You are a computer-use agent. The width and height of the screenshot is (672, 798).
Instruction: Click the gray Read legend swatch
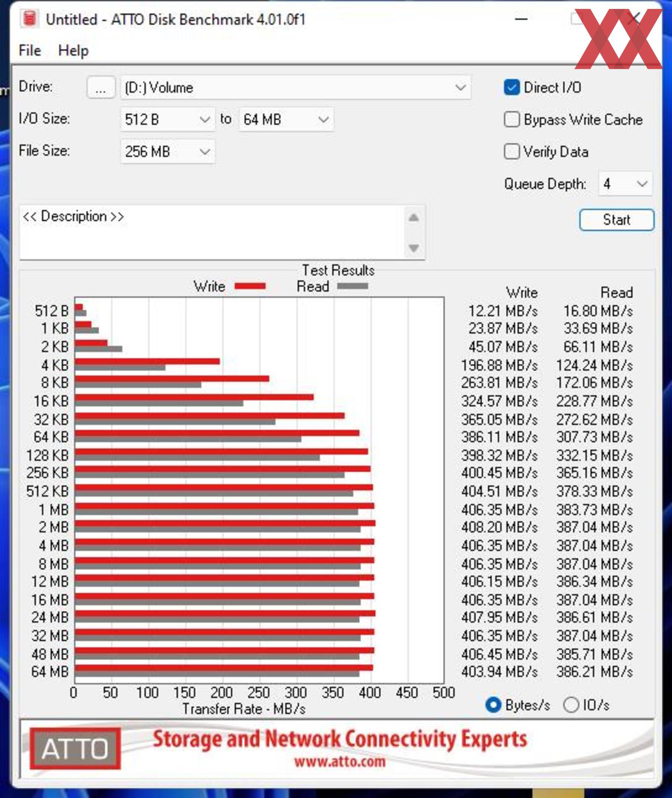tap(352, 286)
